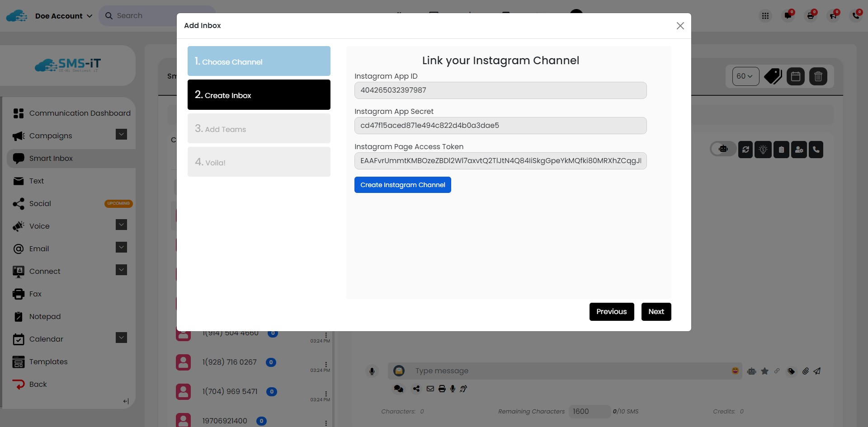
Task: Open the 60 pagination dropdown
Action: pyautogui.click(x=745, y=76)
